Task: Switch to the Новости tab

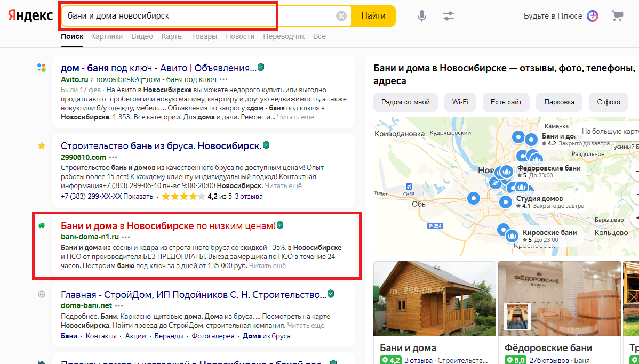Action: click(x=240, y=36)
